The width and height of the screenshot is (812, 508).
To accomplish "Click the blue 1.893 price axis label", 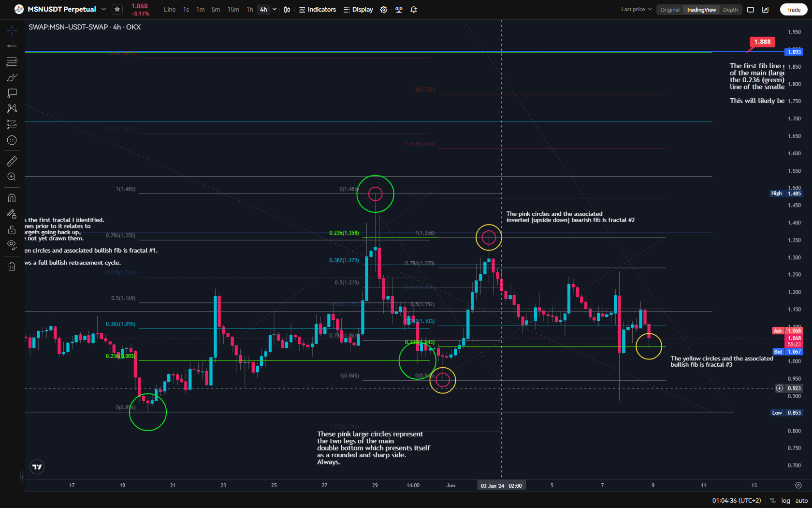I will 794,52.
